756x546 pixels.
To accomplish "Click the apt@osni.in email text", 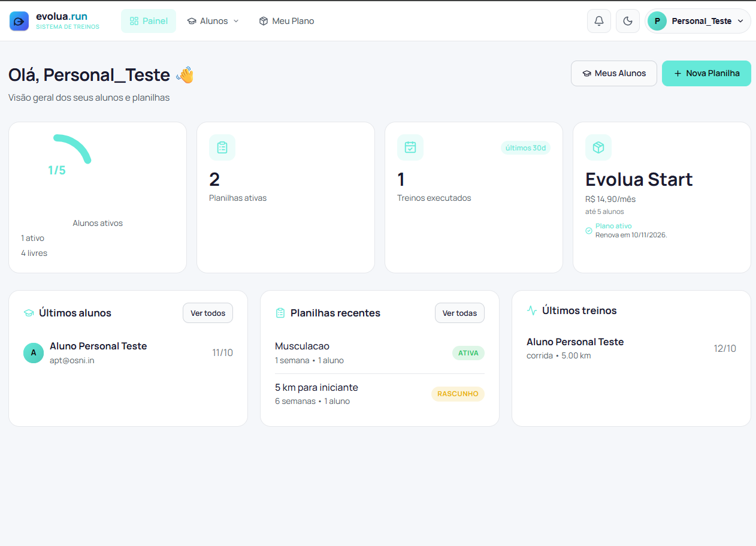I will click(72, 361).
